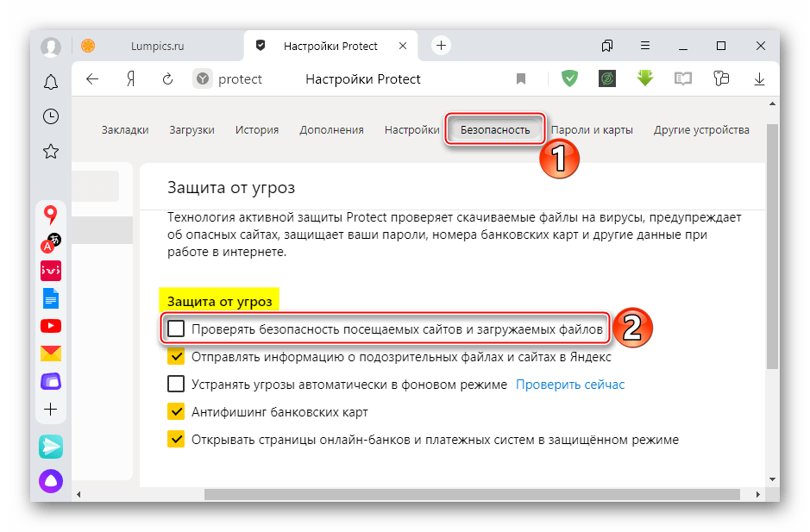Toggle Проверять безопасность посещаемых сайтов checkbox
Screen dimensions: 810x532
tap(176, 329)
